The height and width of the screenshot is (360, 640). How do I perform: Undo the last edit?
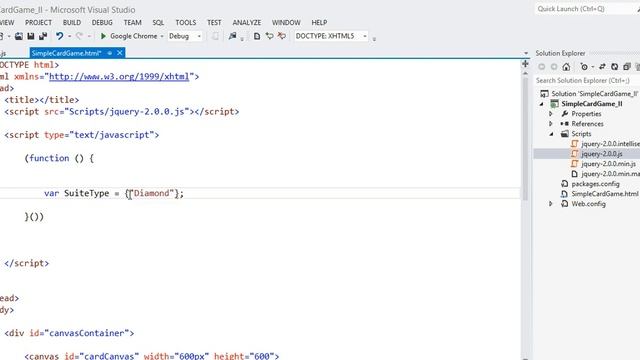pos(60,36)
